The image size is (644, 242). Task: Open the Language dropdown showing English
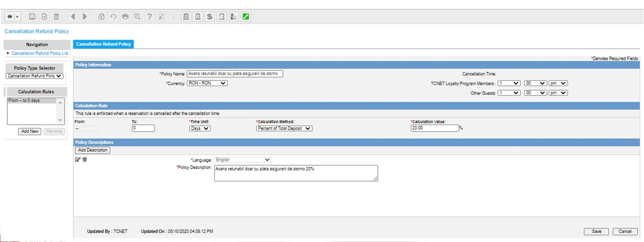(243, 160)
